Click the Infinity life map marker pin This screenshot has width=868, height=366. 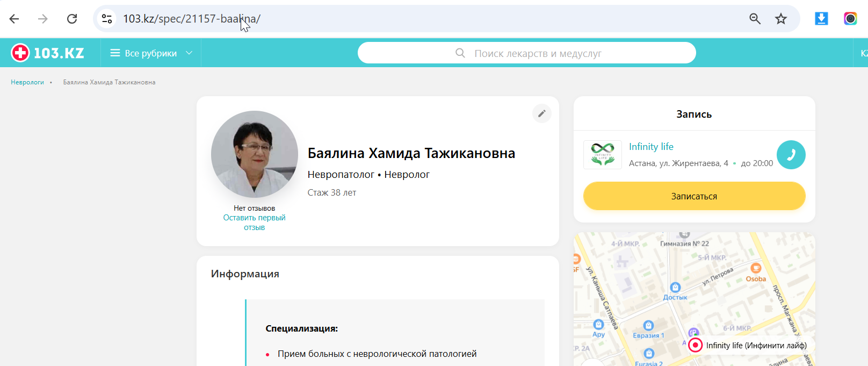pyautogui.click(x=696, y=345)
